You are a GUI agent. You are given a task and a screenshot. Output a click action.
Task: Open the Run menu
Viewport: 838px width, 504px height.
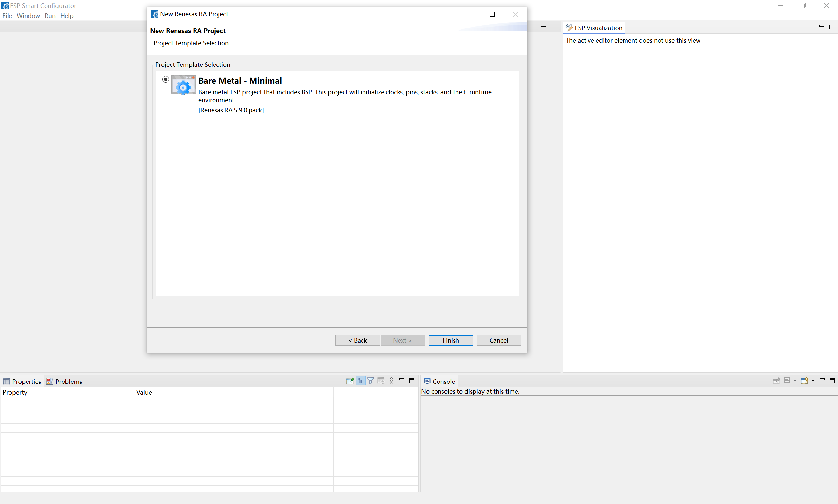50,16
